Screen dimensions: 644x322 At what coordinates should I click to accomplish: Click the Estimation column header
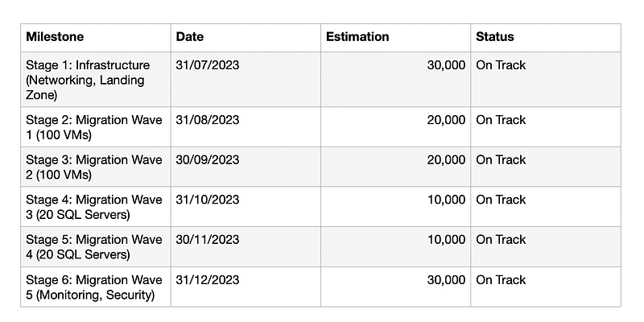point(357,37)
